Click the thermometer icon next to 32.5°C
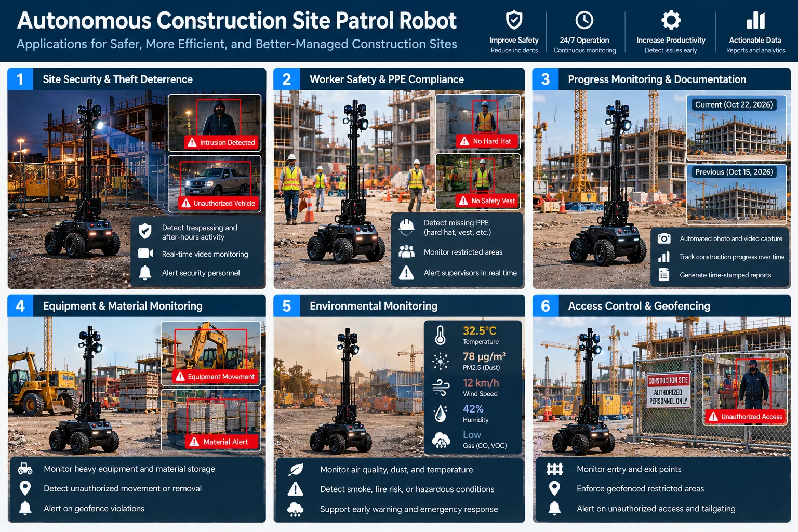 [x=441, y=336]
